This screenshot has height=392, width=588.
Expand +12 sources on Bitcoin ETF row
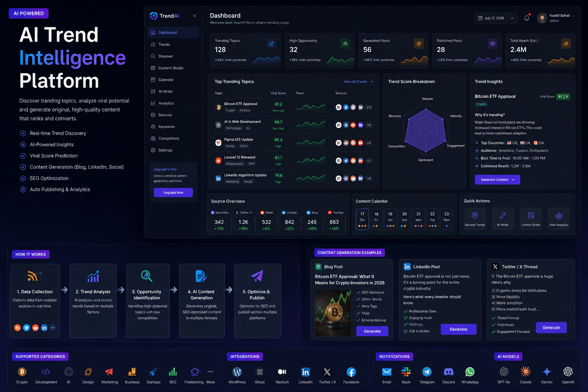(369, 107)
